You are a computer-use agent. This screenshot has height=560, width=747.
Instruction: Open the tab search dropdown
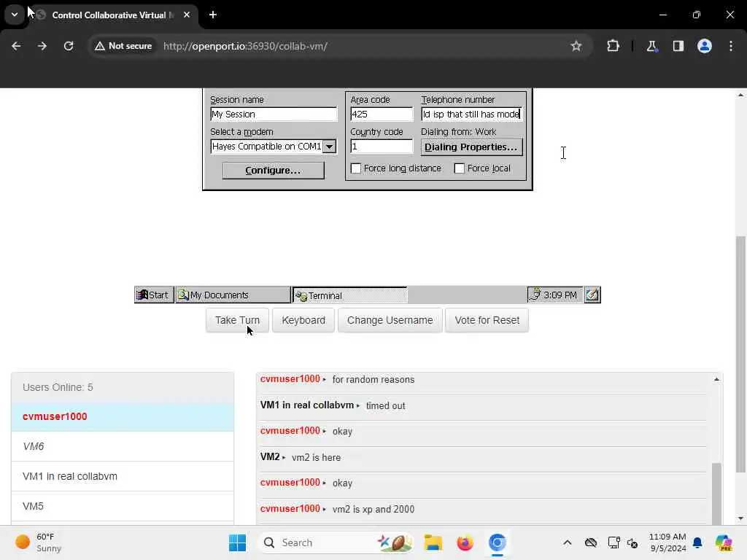(15, 15)
